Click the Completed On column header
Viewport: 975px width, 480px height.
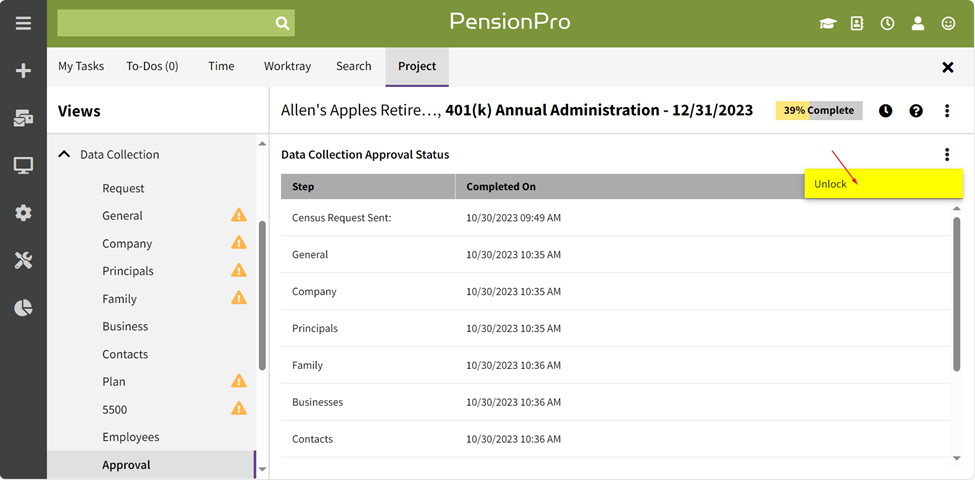630,187
